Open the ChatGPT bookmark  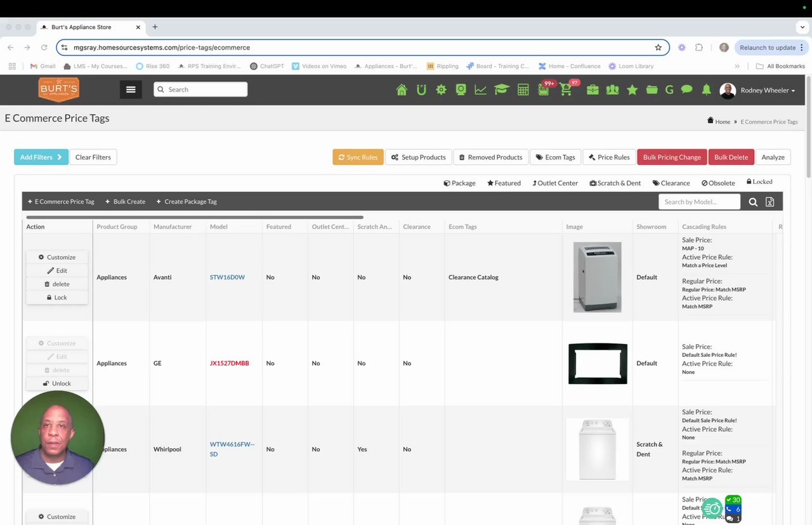[267, 66]
